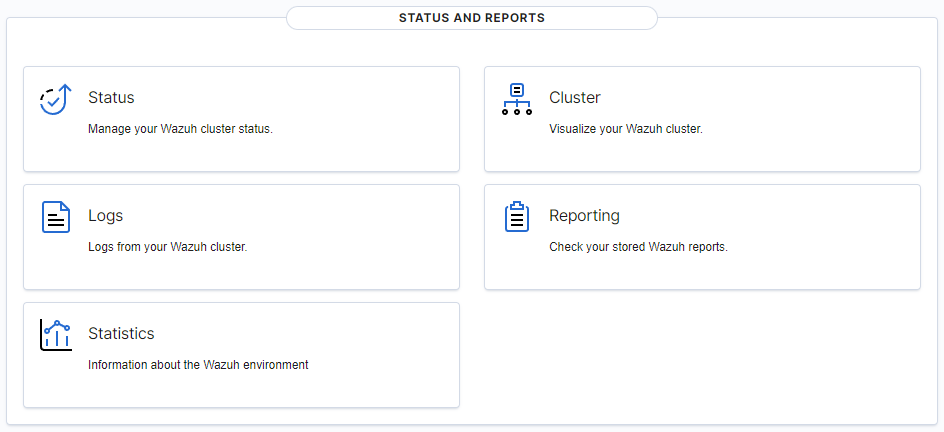Click the Reporting clipboard icon
Screen dimensions: 944x432
pos(517,217)
